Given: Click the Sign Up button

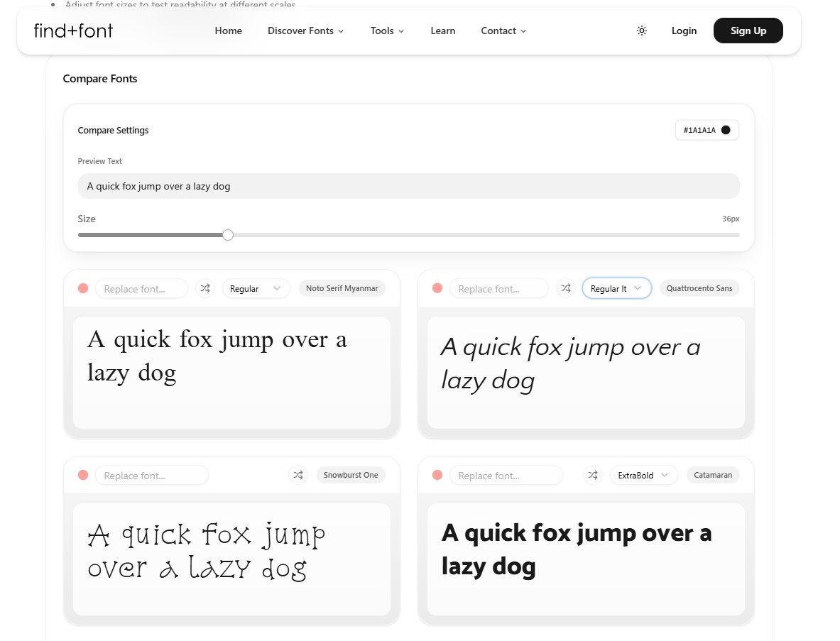Looking at the screenshot, I should pos(748,31).
